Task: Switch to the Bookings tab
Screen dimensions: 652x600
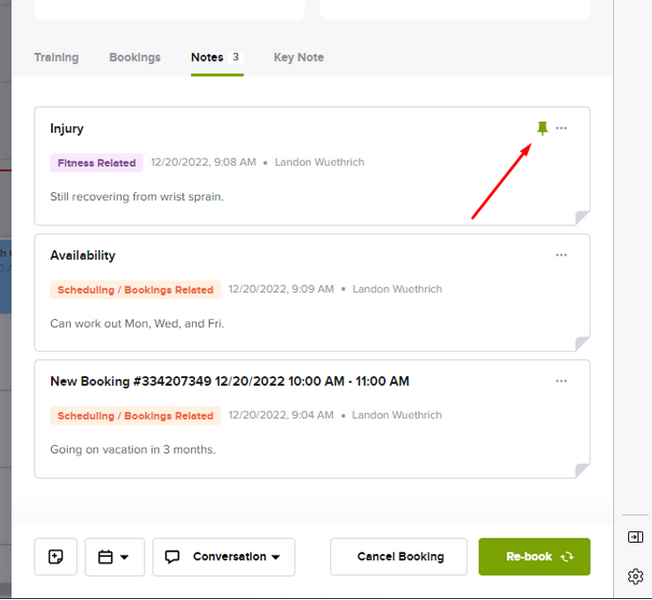Action: [135, 57]
